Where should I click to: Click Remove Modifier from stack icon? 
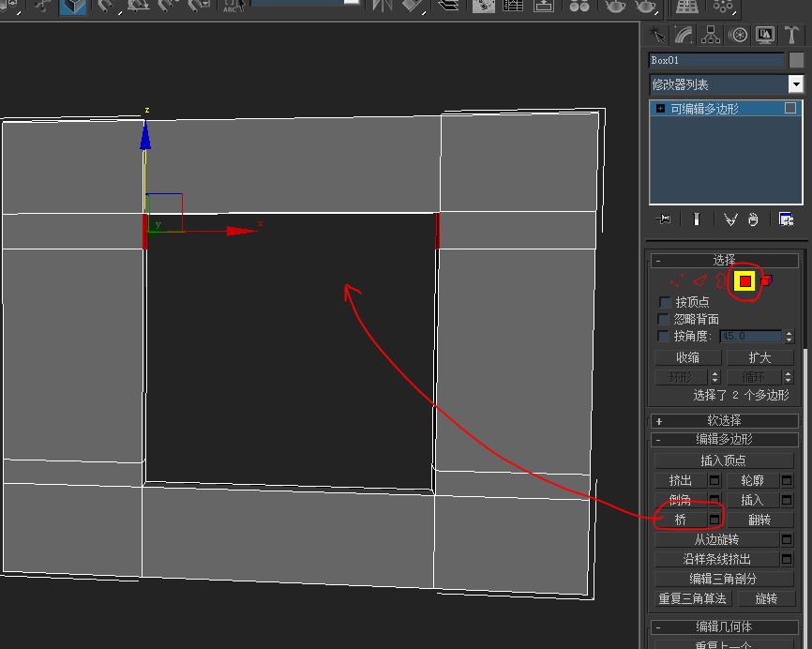click(x=753, y=219)
